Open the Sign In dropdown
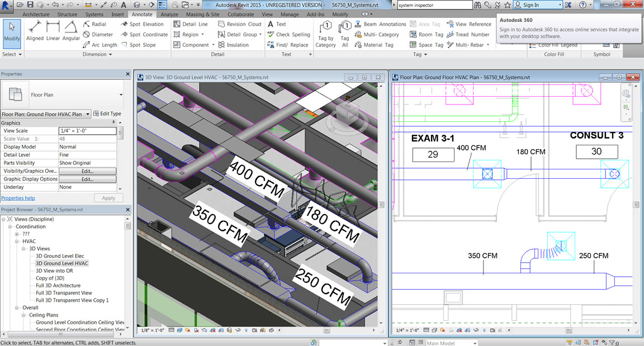Image resolution: width=644 pixels, height=346 pixels. point(560,5)
